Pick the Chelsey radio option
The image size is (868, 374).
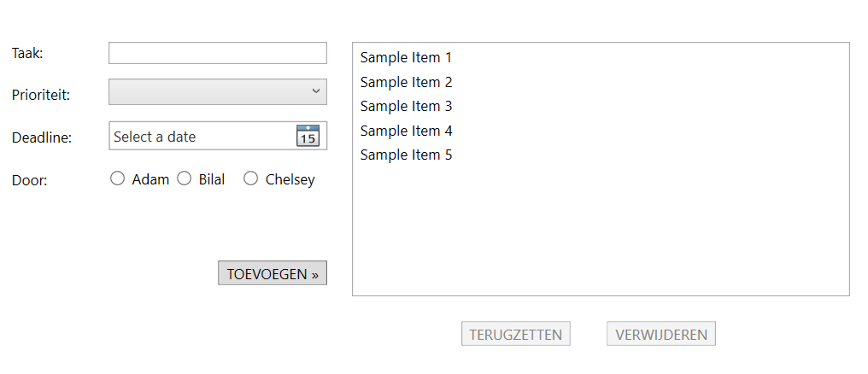tap(251, 178)
